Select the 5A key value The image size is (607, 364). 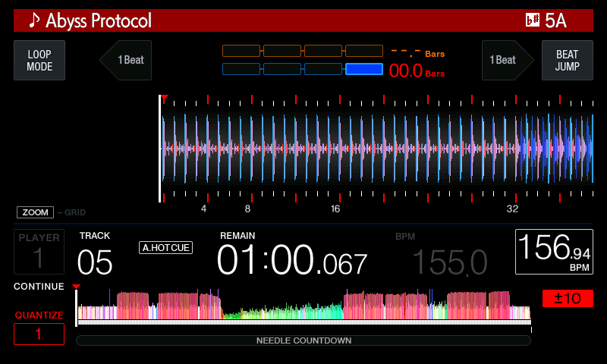pos(555,20)
